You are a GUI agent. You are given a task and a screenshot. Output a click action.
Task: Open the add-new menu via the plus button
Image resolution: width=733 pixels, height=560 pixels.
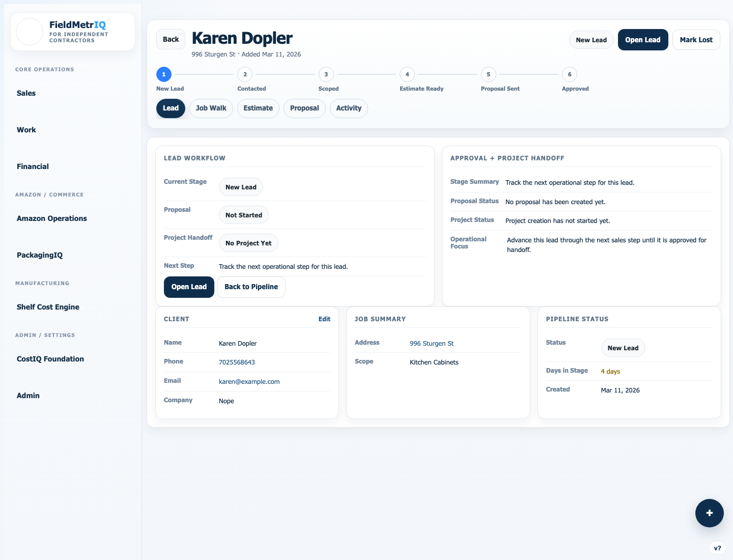pos(709,513)
